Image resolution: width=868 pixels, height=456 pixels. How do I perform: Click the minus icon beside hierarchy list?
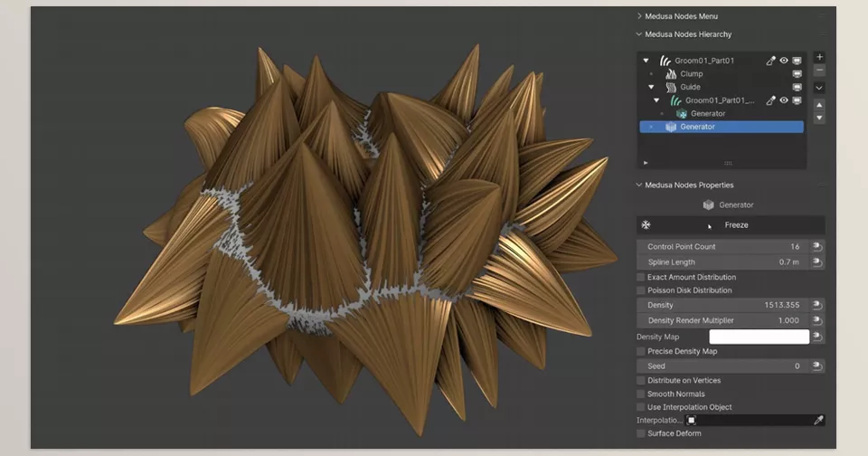[819, 70]
